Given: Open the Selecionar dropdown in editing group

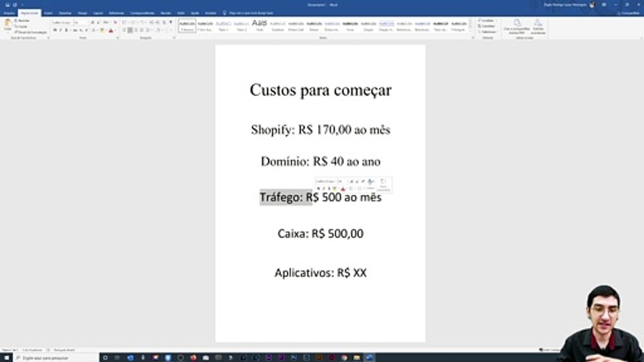Looking at the screenshot, I should [x=488, y=32].
